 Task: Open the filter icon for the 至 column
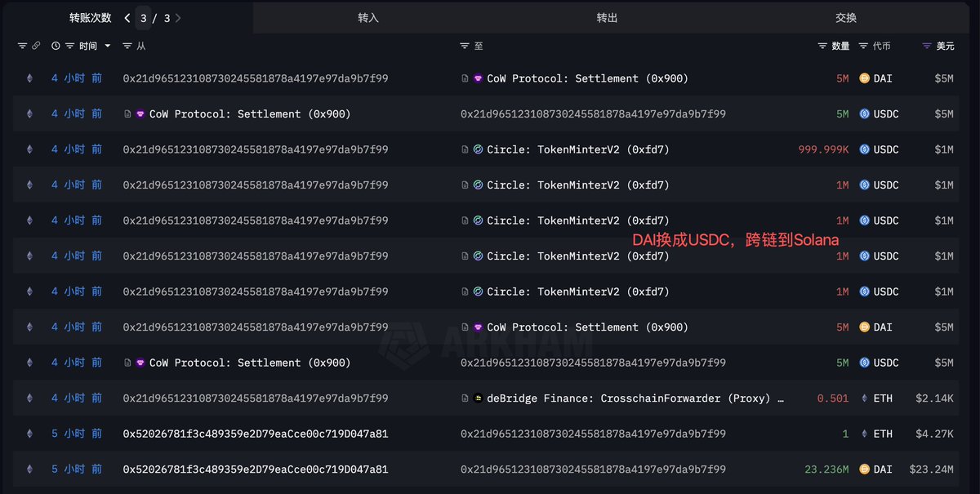tap(465, 47)
